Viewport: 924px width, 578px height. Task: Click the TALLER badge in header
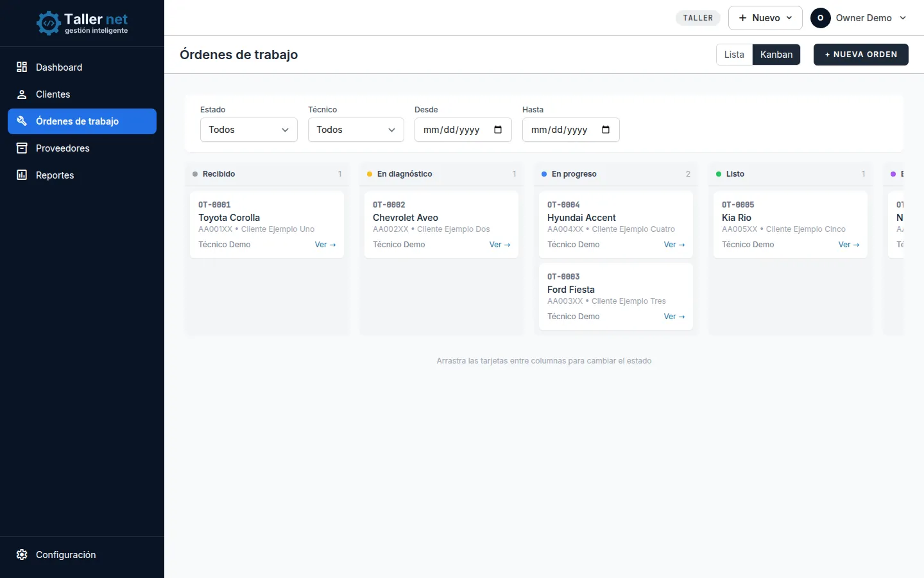[698, 18]
